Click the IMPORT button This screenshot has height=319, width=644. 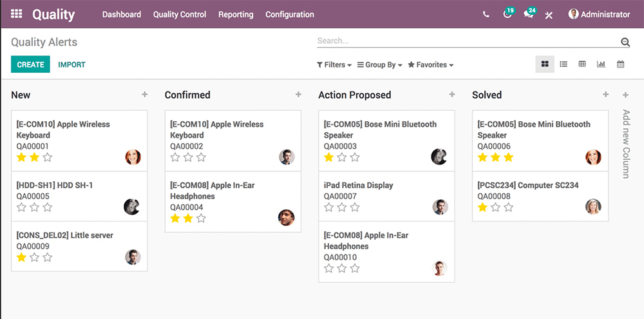pos(71,64)
